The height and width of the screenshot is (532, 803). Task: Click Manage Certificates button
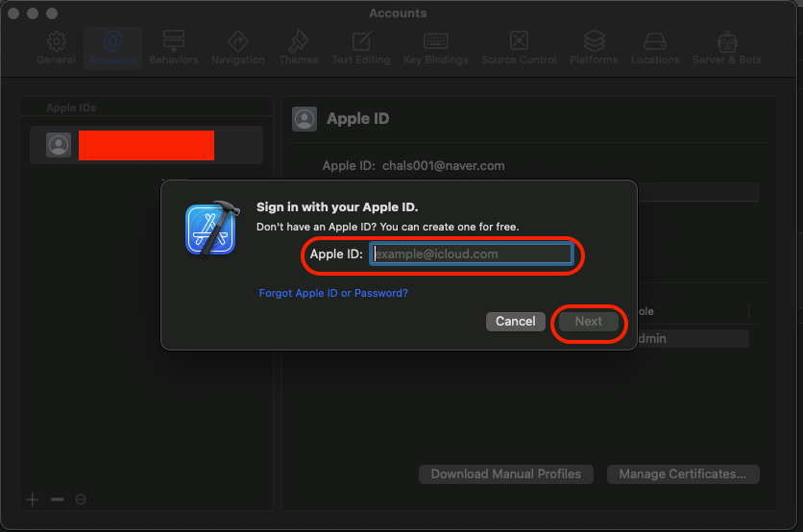point(683,474)
